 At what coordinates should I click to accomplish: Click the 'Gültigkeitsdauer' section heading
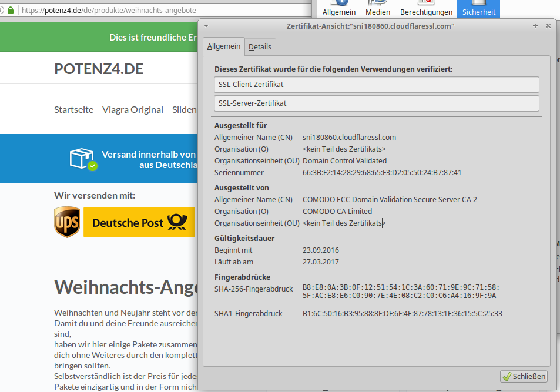[x=244, y=239]
